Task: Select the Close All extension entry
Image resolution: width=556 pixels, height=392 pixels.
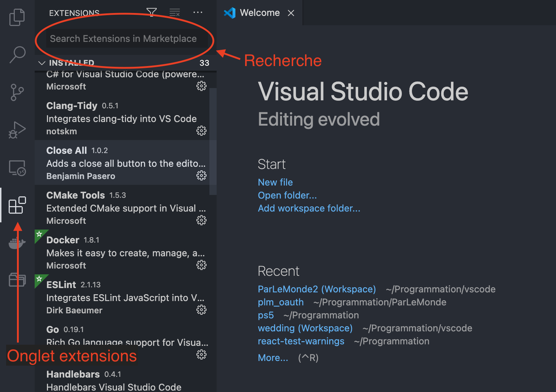Action: (x=122, y=162)
